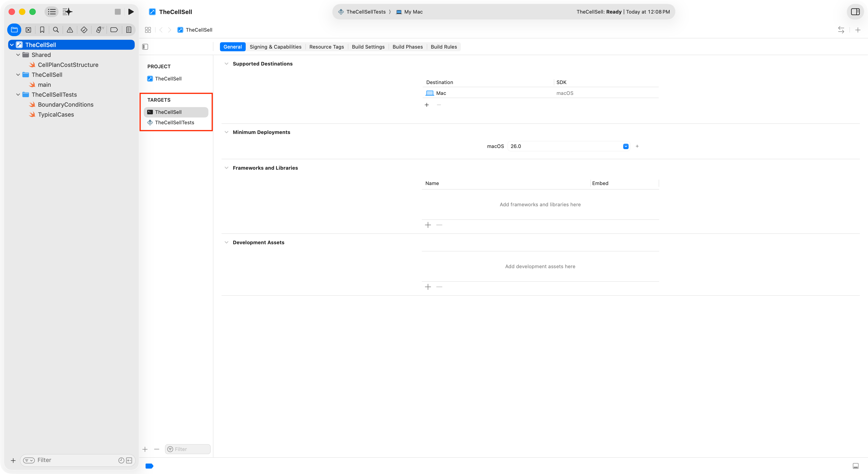Select the TheCellSellTests target
Viewport: 868px width, 474px height.
pyautogui.click(x=174, y=123)
